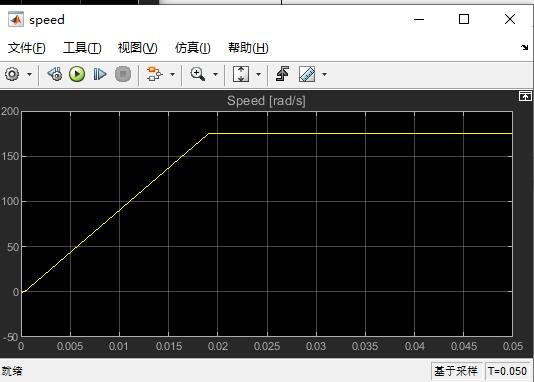Expand the signal selector dropdown arrow
This screenshot has width=534, height=382.
tap(172, 74)
